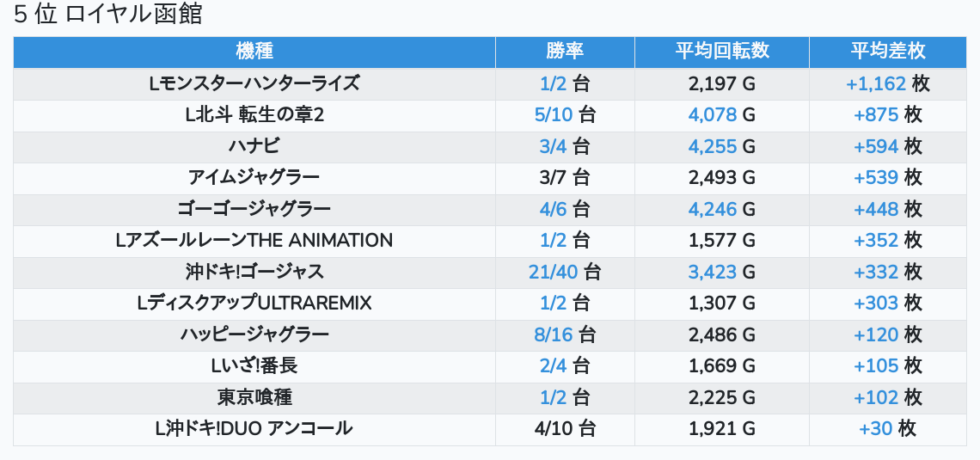
Task: Select LアズールレーンTHE ANIMATION row
Action: point(254,241)
